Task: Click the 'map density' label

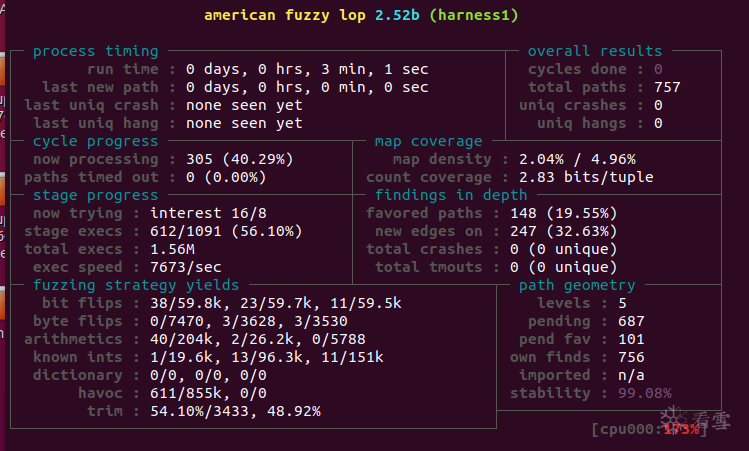Action: (442, 159)
